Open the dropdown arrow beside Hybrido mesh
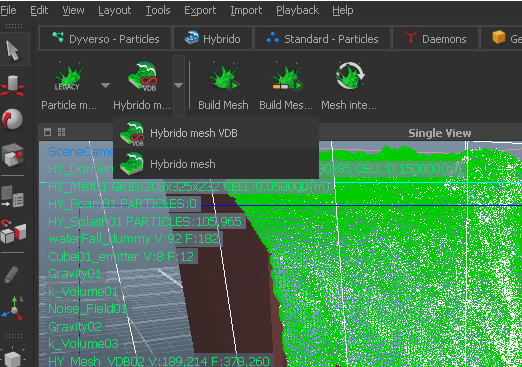Screen dimensions: 522x367 [x=178, y=86]
